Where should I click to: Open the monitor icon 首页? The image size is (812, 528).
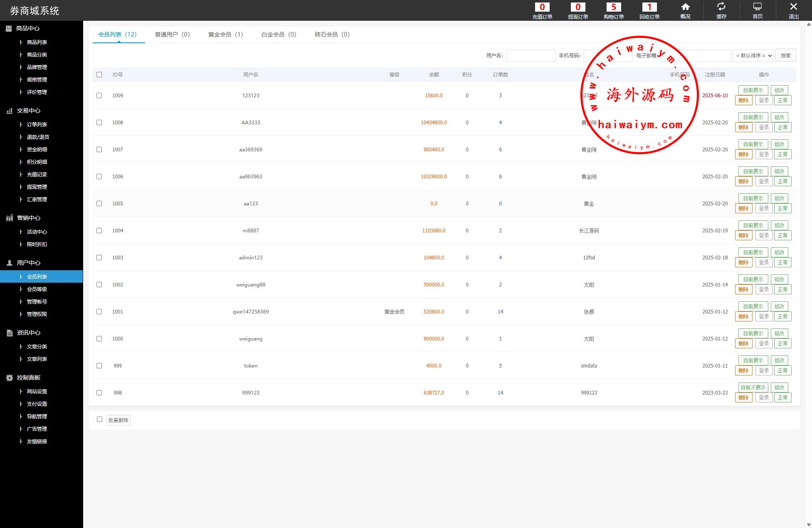coord(757,7)
